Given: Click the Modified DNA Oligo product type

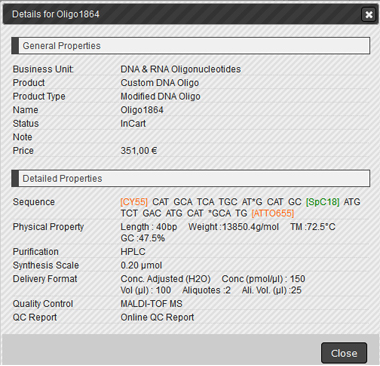Looking at the screenshot, I should (x=160, y=96).
